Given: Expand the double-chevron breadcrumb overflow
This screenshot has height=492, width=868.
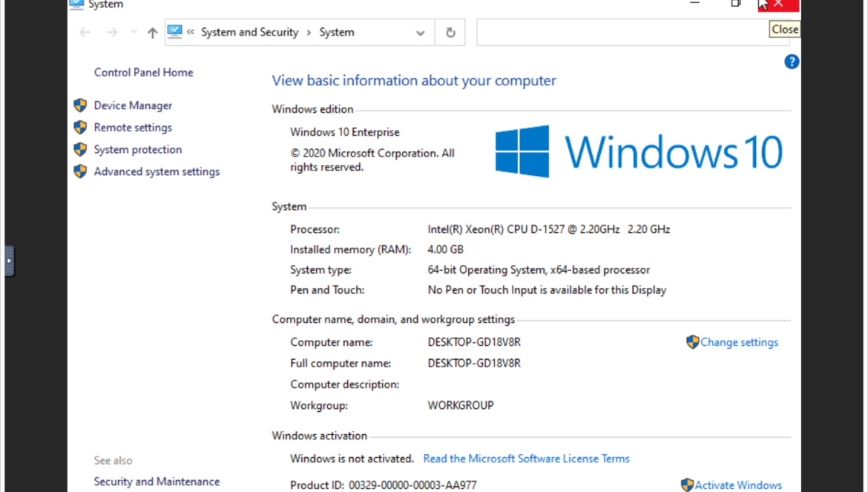Looking at the screenshot, I should [x=191, y=32].
